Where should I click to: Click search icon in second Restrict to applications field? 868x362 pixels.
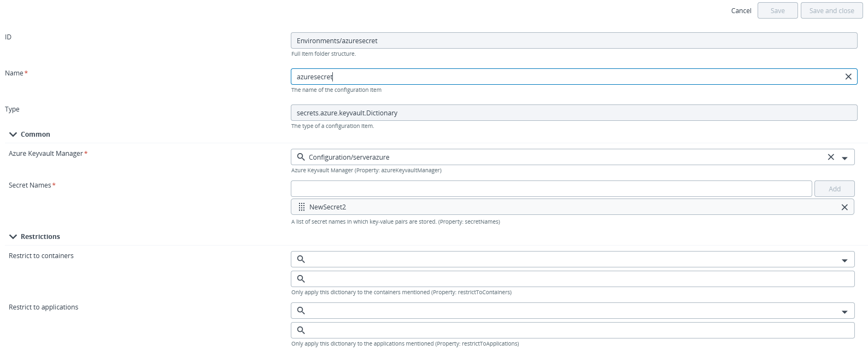pos(301,330)
